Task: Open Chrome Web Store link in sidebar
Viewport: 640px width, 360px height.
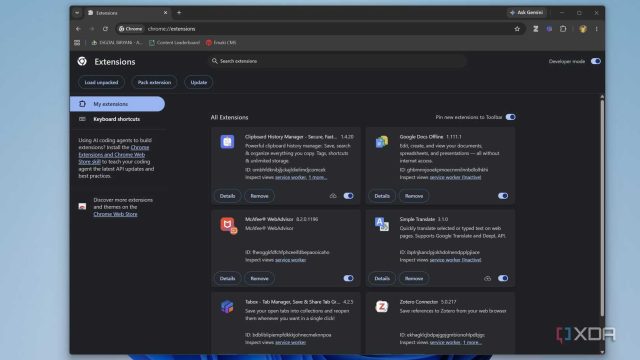Action: 115,214
